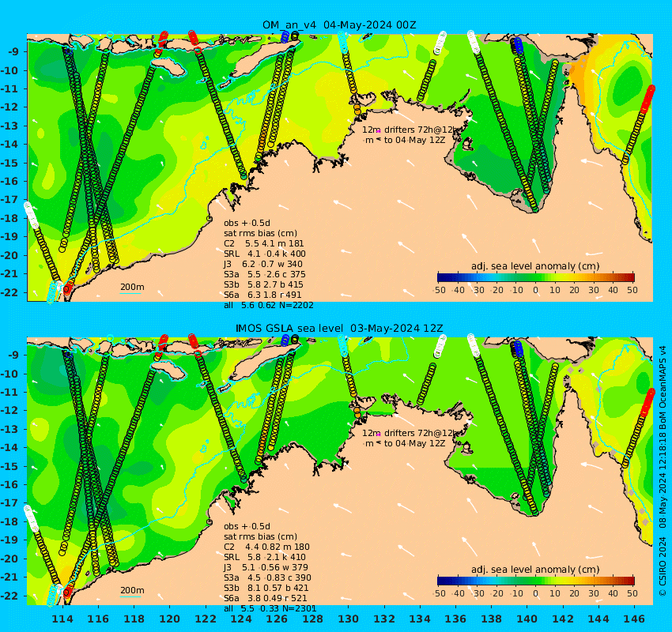Click 'sat rms bias (cm)' header in IMOS GSLA panel
Screen dimensions: 672x632
pyautogui.click(x=260, y=536)
